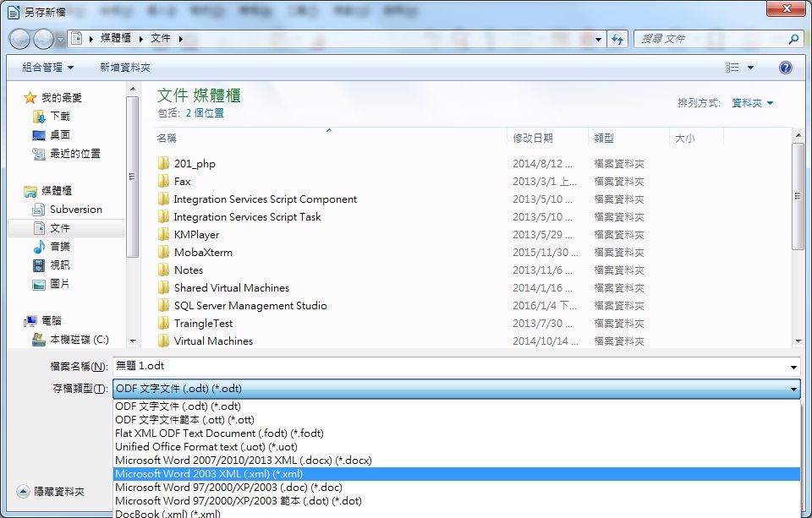The width and height of the screenshot is (812, 518).
Task: Choose Flat XML ODF Text Document option
Action: [x=219, y=433]
